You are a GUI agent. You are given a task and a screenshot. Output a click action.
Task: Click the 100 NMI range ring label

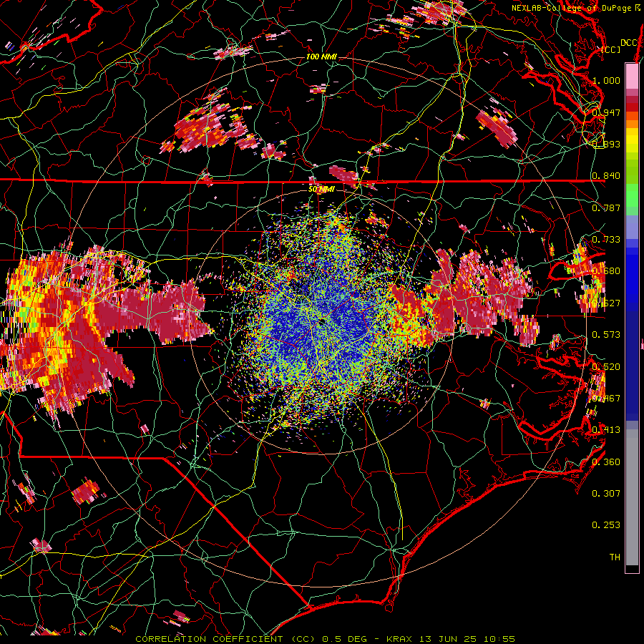pyautogui.click(x=321, y=57)
